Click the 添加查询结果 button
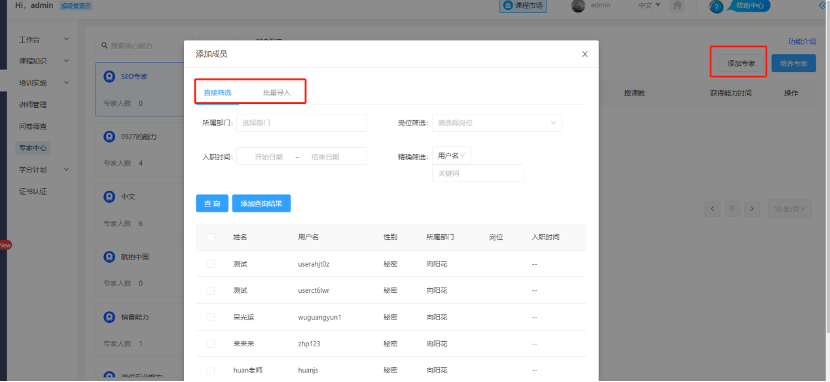Image resolution: width=830 pixels, height=382 pixels. [261, 204]
